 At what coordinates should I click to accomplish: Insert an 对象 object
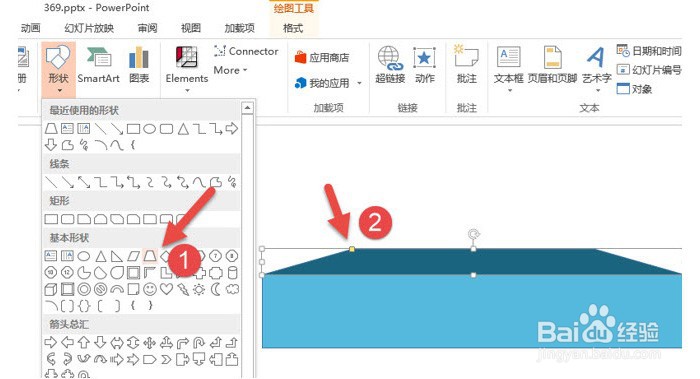tap(634, 88)
